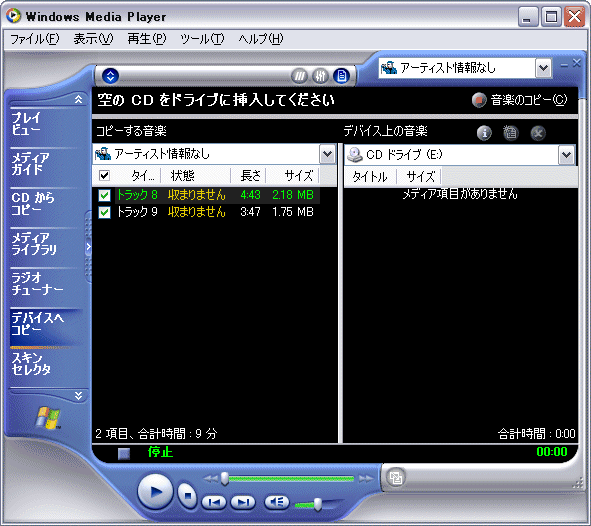Viewport: 591px width, 526px height.
Task: Switch to skin mode icon
Action: click(396, 477)
